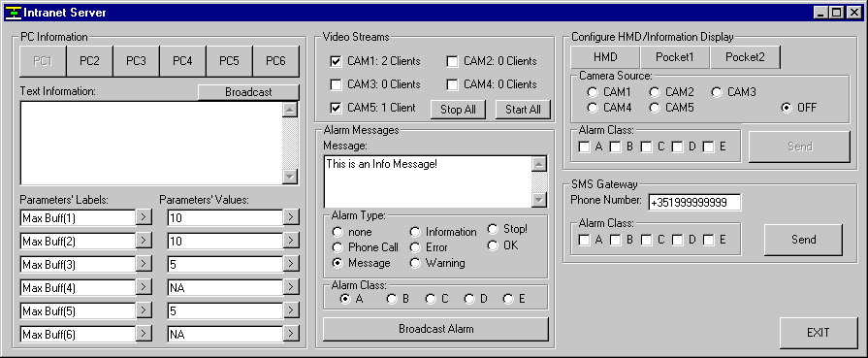Image resolution: width=868 pixels, height=358 pixels.
Task: Enable CAM4: 0 Clients stream
Action: coord(452,84)
